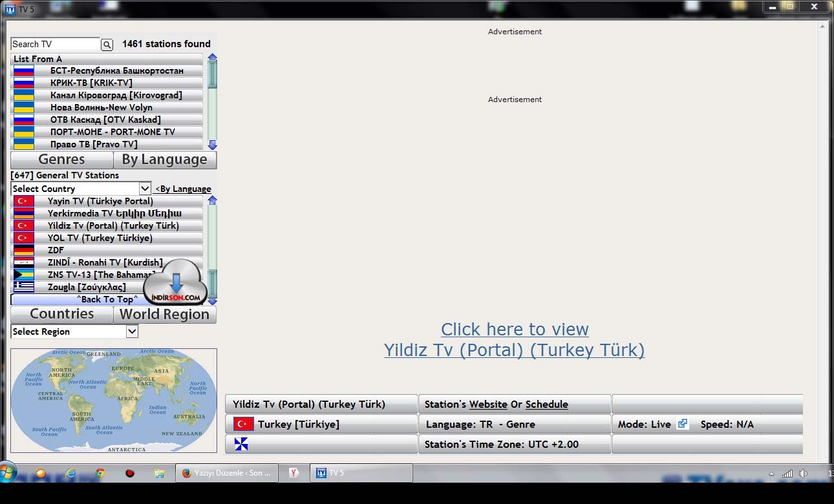
Task: Click the TV 5 taskbar button
Action: [361, 473]
